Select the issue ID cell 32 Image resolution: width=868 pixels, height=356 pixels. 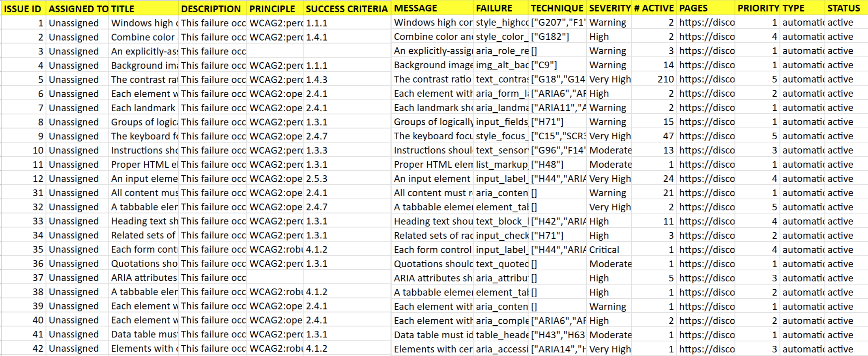(23, 208)
